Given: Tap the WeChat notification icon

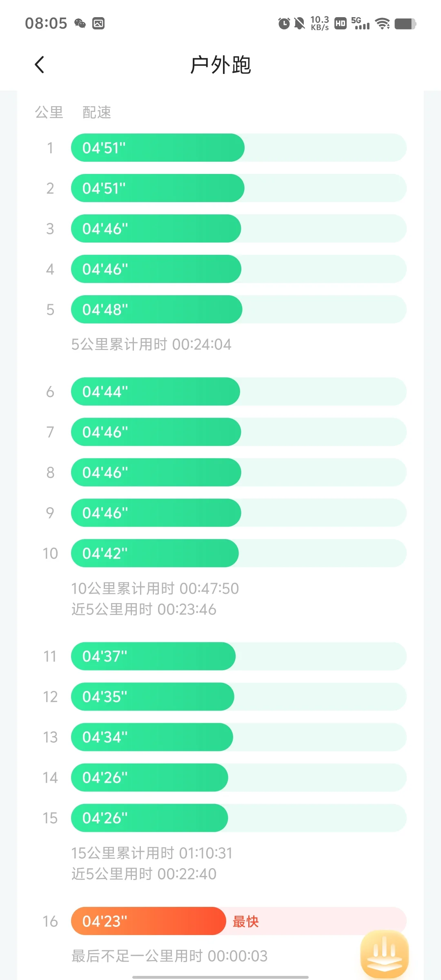Looking at the screenshot, I should click(80, 23).
